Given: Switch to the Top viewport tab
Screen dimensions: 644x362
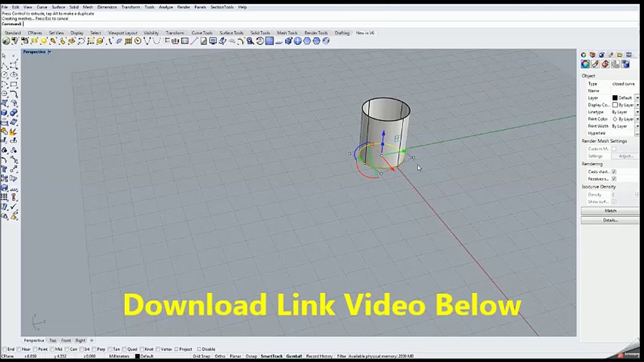Looking at the screenshot, I should click(x=53, y=340).
